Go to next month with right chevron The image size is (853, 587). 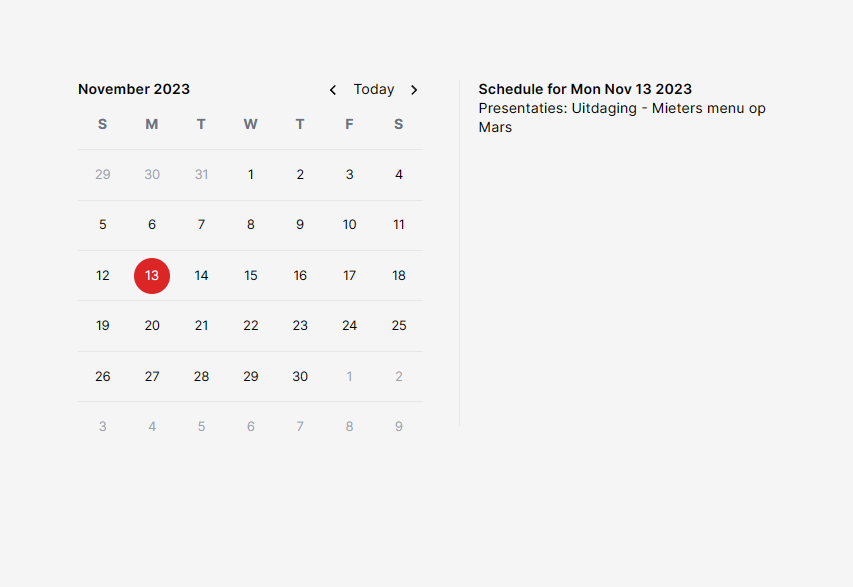tap(414, 90)
